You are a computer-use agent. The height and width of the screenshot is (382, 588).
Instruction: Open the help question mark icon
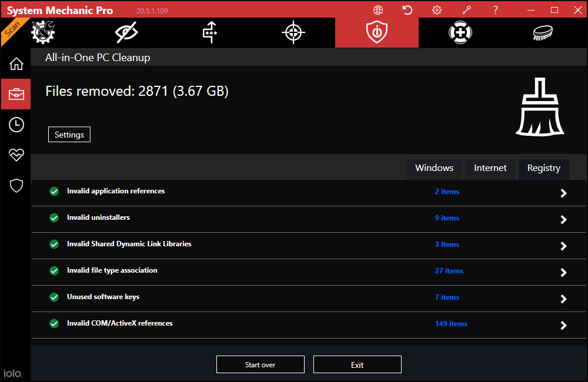pyautogui.click(x=495, y=10)
